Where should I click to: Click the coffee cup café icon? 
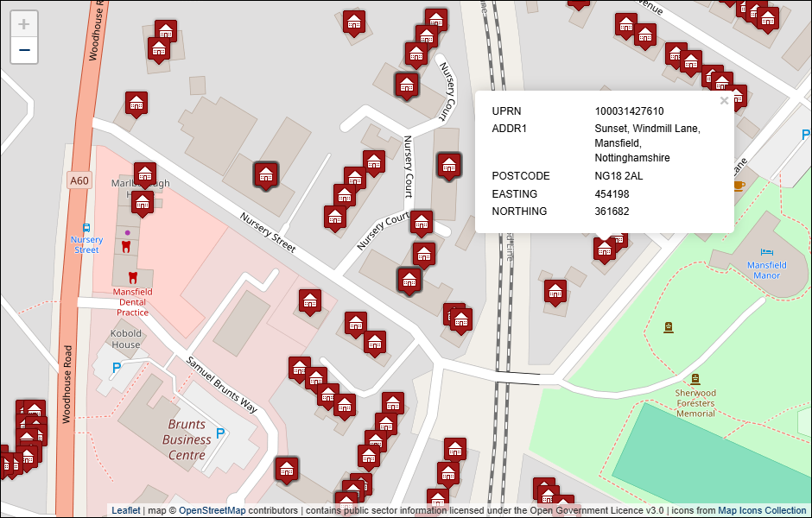739,186
